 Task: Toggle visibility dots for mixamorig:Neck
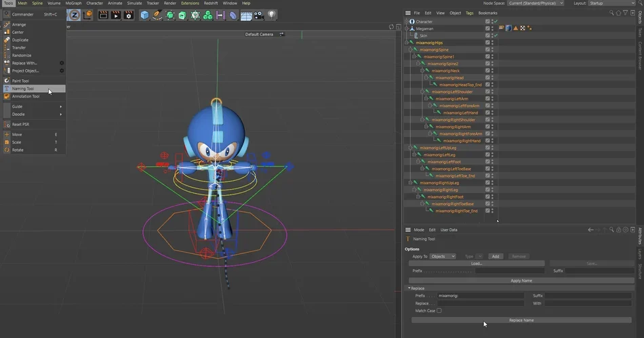pos(492,70)
